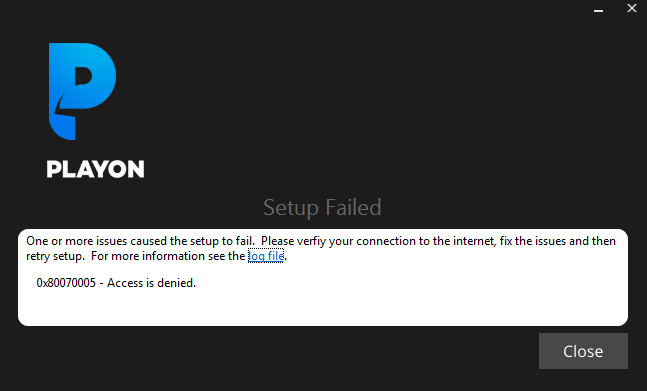This screenshot has width=647, height=391.
Task: Click empty white area of error panel
Action: pyautogui.click(x=413, y=301)
